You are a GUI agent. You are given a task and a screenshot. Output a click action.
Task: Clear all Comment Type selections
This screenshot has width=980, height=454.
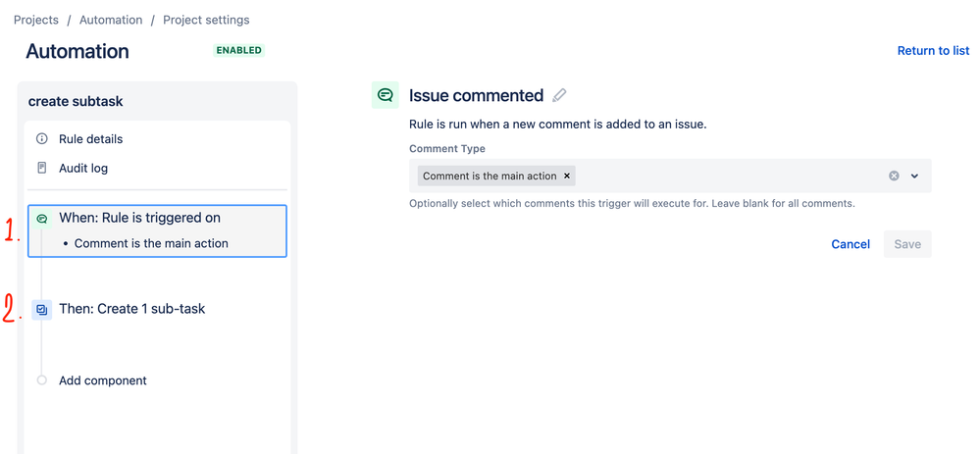(x=894, y=177)
